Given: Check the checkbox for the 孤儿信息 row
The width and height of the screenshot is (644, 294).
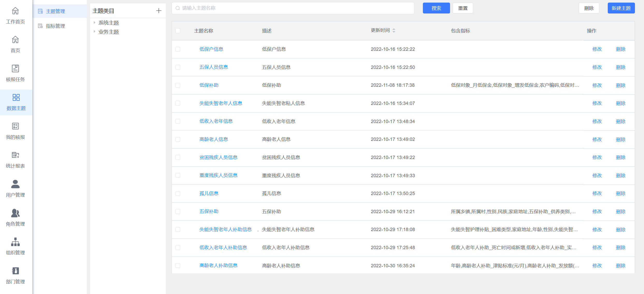Looking at the screenshot, I should [178, 193].
